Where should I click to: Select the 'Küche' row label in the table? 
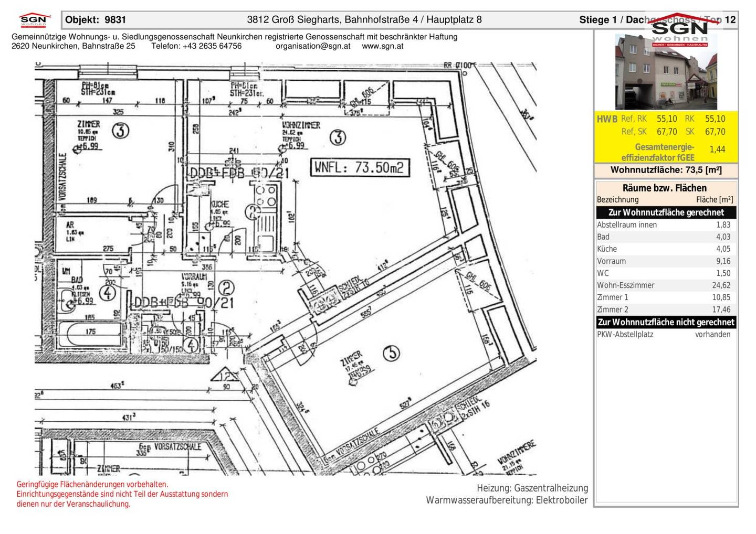click(x=607, y=249)
